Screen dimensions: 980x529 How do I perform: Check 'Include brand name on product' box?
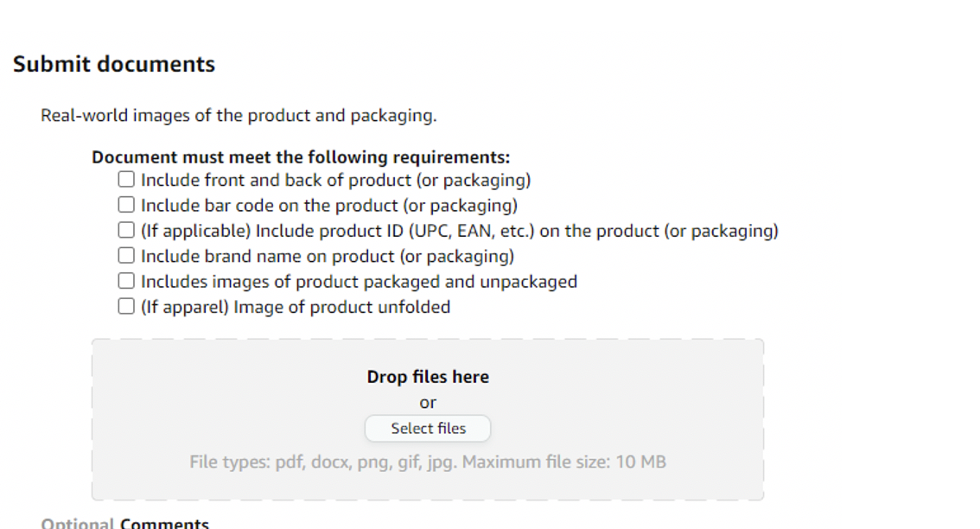coord(127,255)
